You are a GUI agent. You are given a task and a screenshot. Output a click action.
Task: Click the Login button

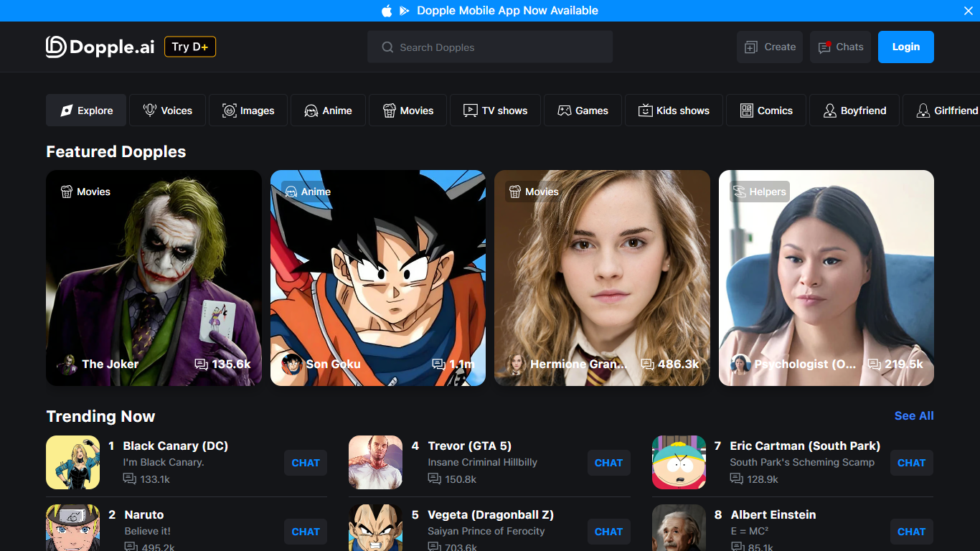tap(906, 47)
